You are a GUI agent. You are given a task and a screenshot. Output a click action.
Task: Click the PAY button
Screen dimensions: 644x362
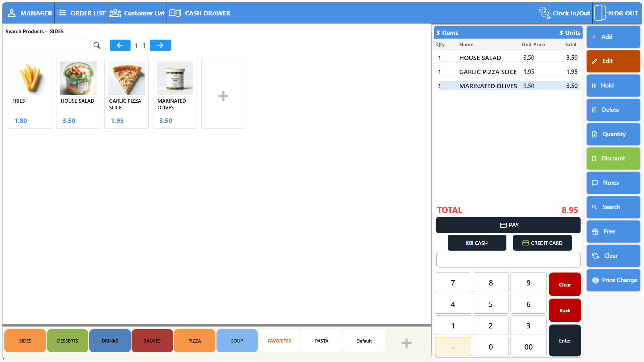(508, 225)
